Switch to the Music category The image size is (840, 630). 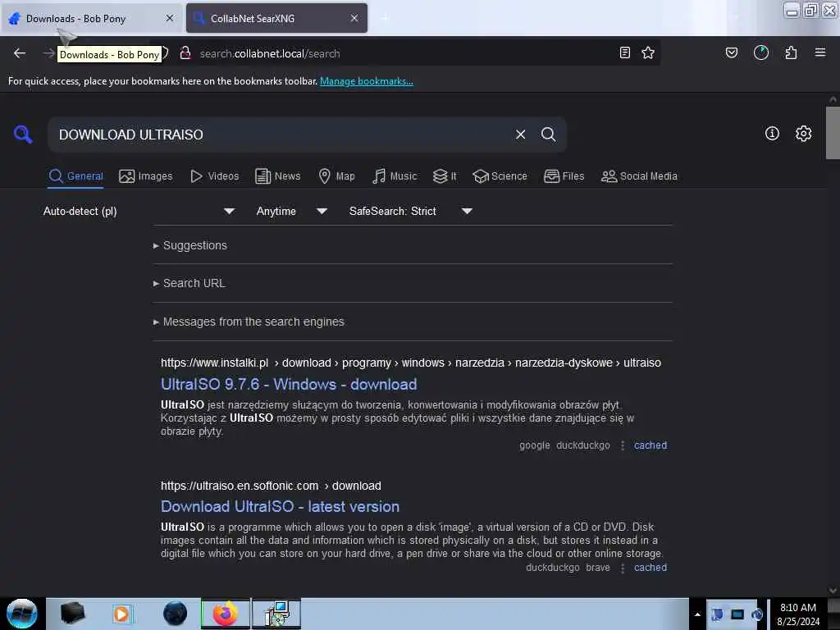pyautogui.click(x=395, y=176)
